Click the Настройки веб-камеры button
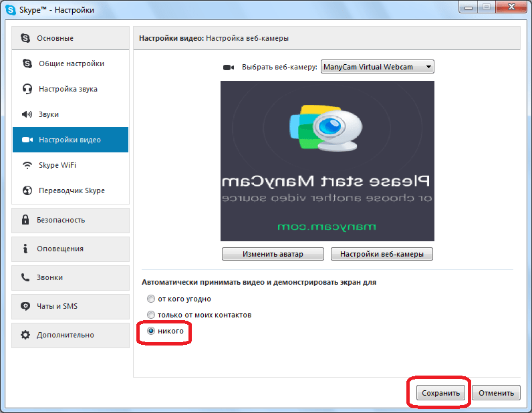This screenshot has width=532, height=413. click(x=382, y=254)
